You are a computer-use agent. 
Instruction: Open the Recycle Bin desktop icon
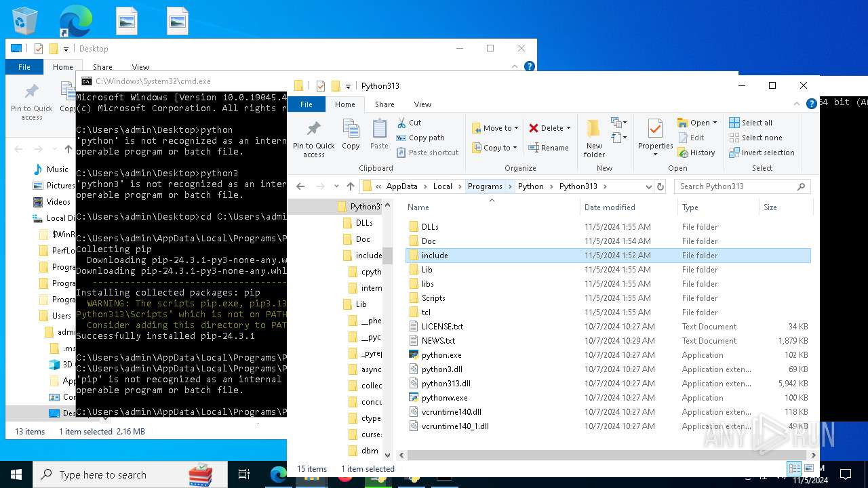click(24, 20)
